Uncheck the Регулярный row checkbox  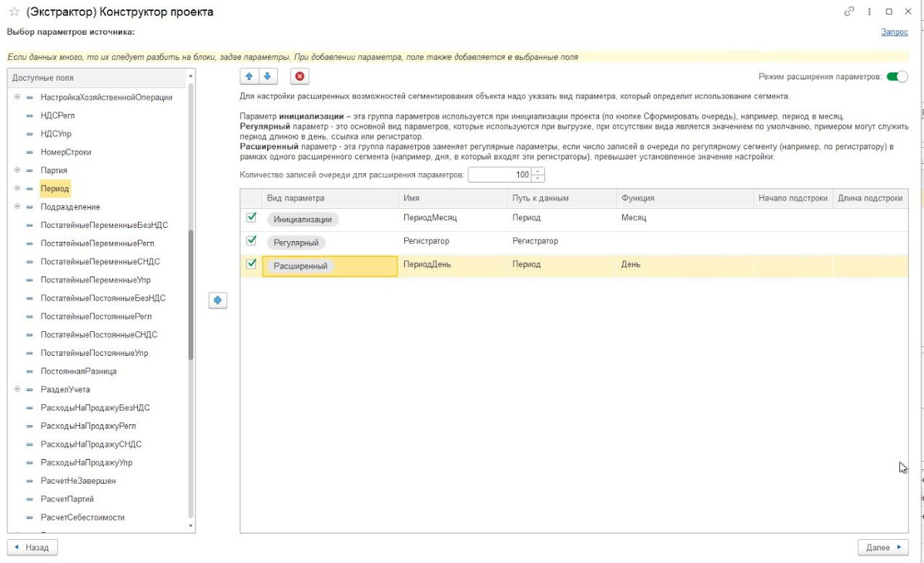251,241
